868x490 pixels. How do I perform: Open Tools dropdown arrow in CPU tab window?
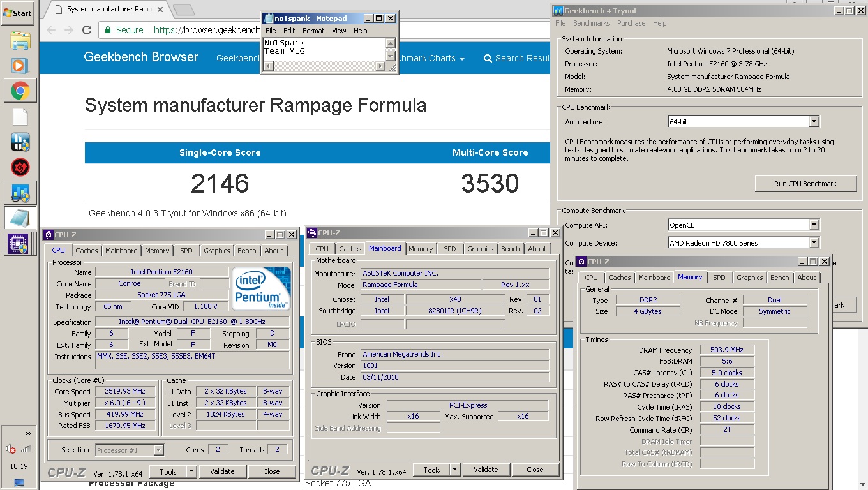(x=191, y=471)
